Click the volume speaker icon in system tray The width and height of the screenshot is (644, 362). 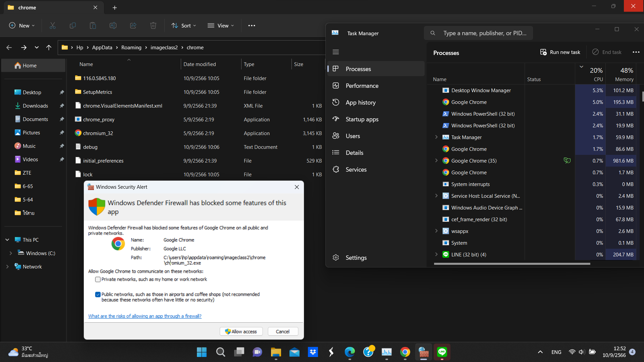point(582,352)
